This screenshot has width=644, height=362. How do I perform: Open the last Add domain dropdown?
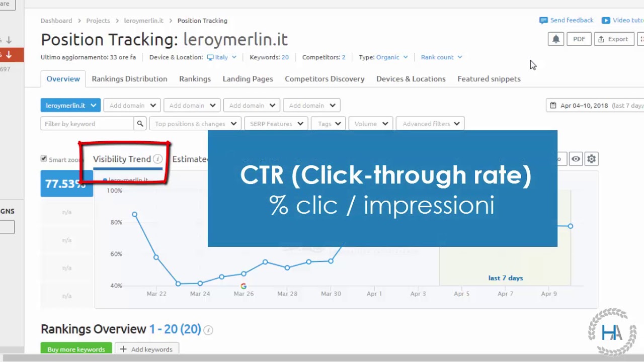pyautogui.click(x=312, y=106)
